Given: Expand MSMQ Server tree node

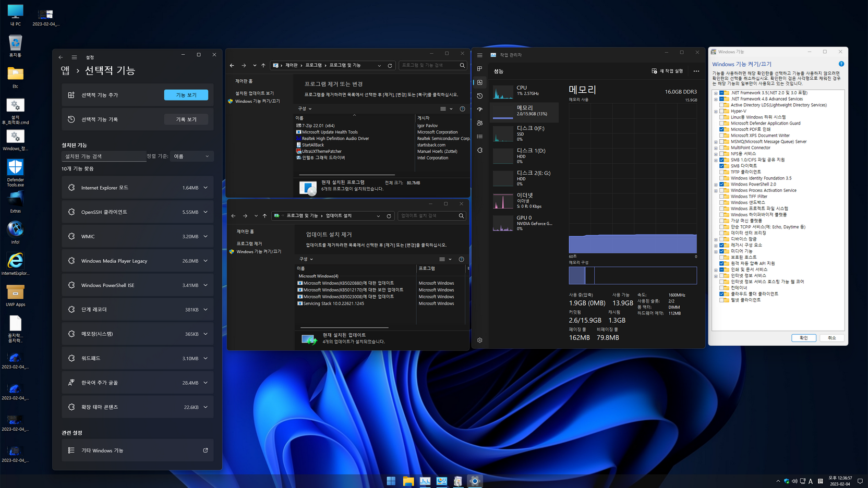Looking at the screenshot, I should [x=716, y=142].
